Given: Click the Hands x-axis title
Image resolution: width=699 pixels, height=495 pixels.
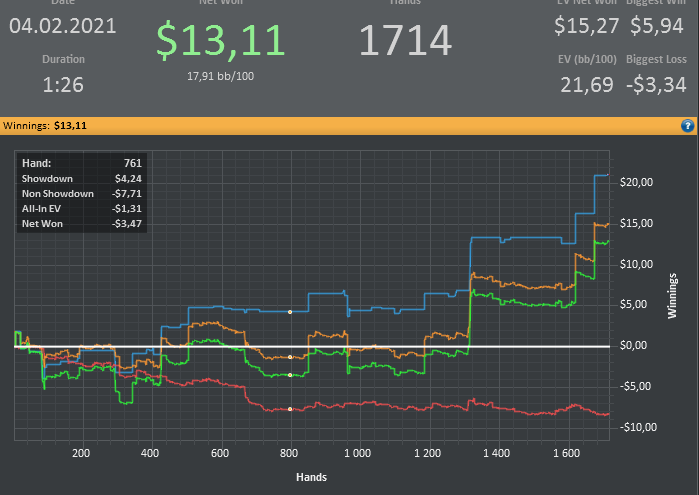Looking at the screenshot, I should pos(311,478).
